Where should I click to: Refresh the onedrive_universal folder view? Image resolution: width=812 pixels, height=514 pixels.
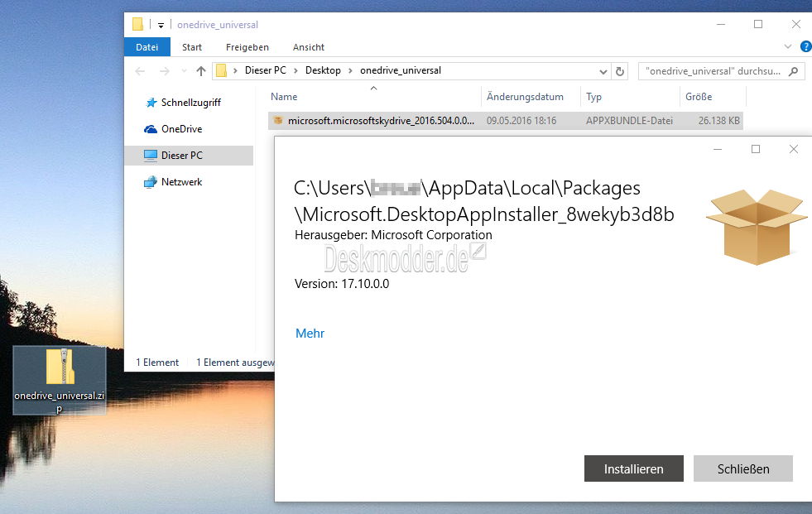tap(620, 71)
